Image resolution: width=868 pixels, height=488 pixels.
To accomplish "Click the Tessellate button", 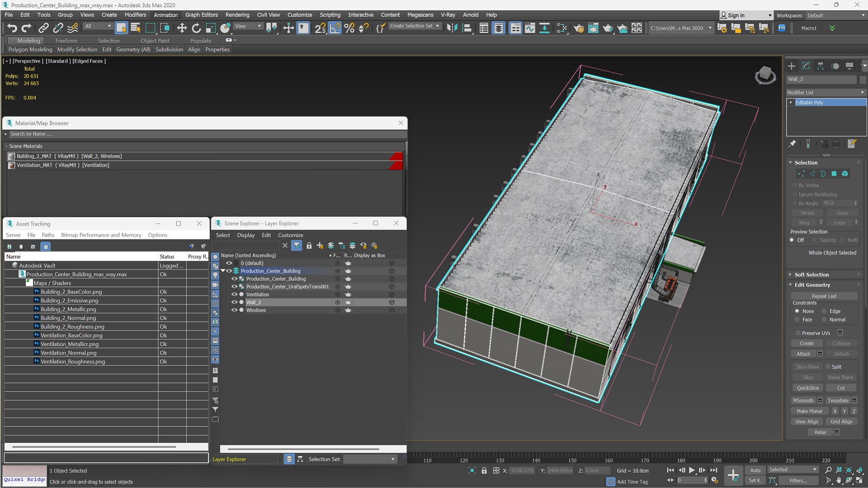I will click(838, 401).
